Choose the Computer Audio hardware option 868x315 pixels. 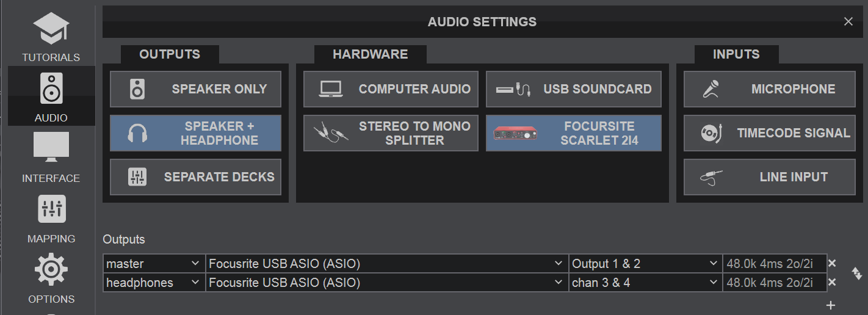click(x=391, y=89)
